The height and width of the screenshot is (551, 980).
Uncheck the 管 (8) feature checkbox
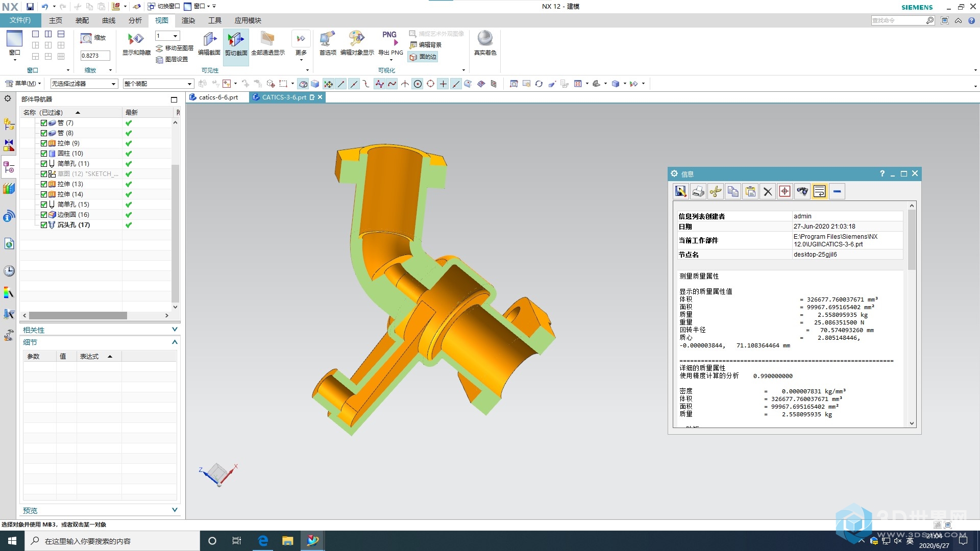(44, 133)
